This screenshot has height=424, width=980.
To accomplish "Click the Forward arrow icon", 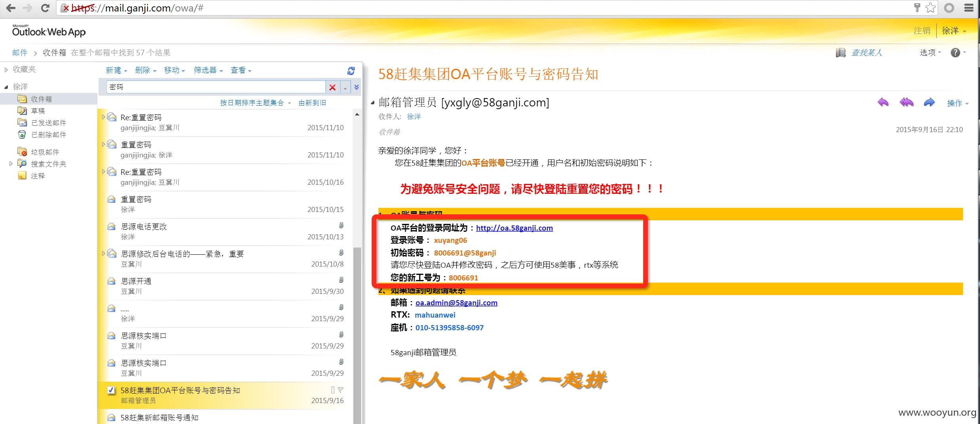I will 929,103.
